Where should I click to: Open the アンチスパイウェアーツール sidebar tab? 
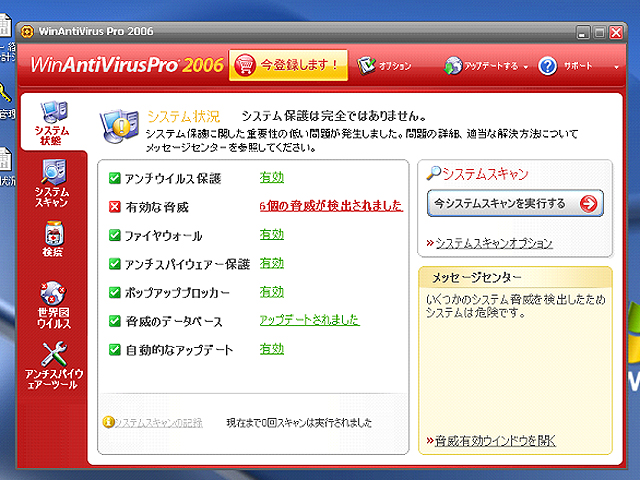pos(53,365)
